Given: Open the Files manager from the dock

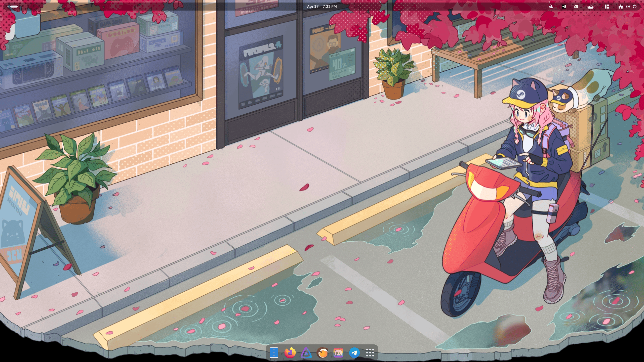Looking at the screenshot, I should [274, 353].
